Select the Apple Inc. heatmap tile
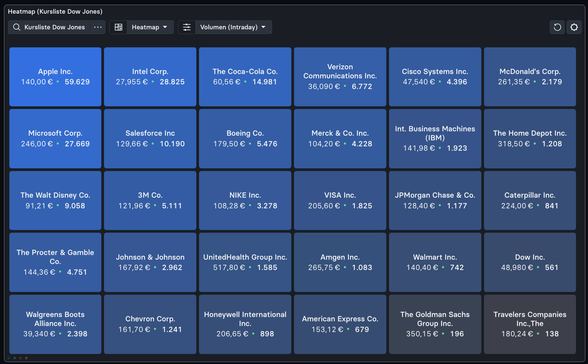 tap(55, 77)
